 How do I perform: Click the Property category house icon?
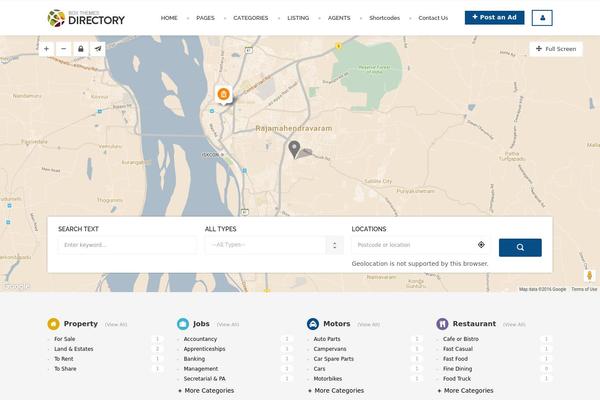(x=54, y=324)
